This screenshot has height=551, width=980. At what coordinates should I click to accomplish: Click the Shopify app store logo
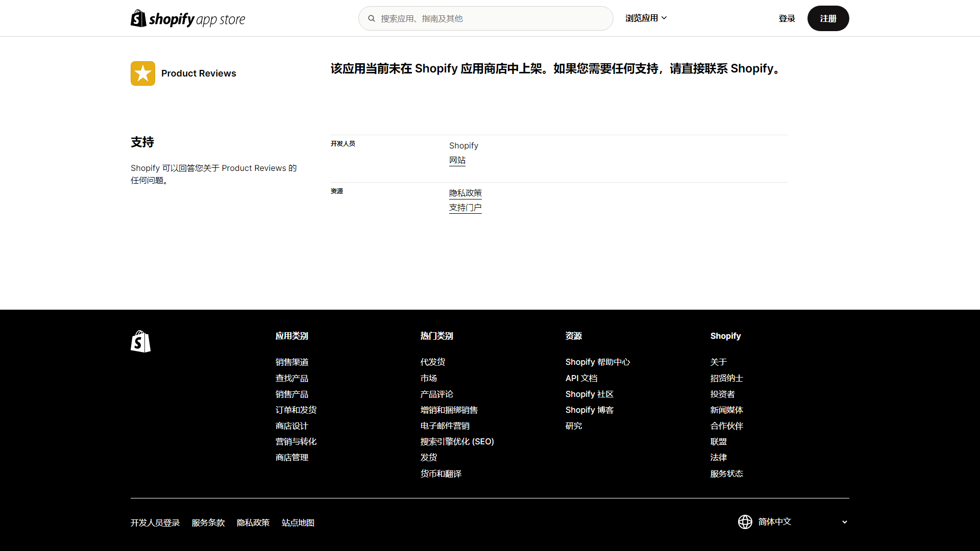point(188,19)
